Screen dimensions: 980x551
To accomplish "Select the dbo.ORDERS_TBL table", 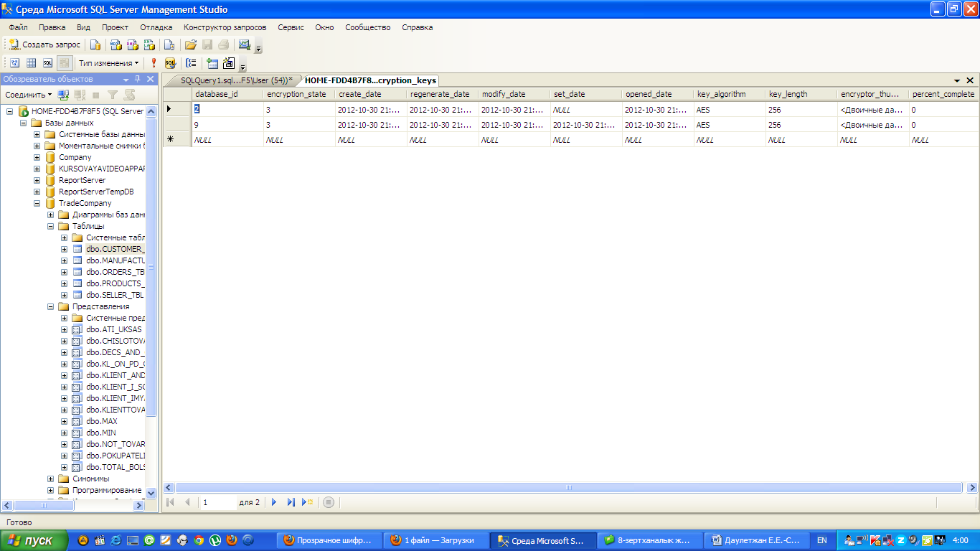I will click(x=115, y=272).
